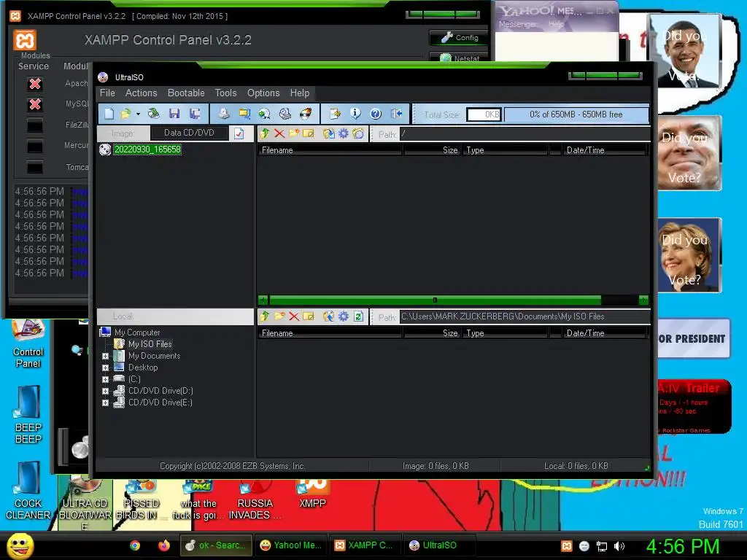Toggle the Apache service checkbox in XAMPP
The height and width of the screenshot is (560, 747).
[x=35, y=84]
